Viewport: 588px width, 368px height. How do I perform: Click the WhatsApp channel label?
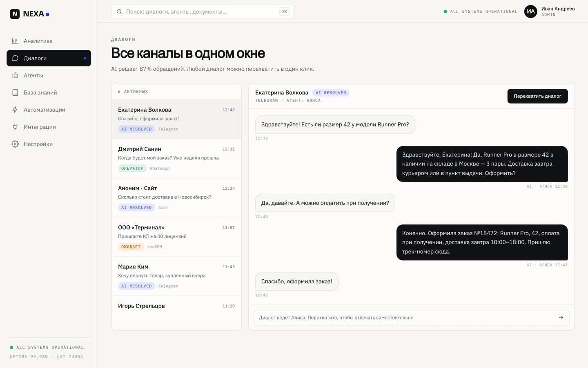coord(160,168)
